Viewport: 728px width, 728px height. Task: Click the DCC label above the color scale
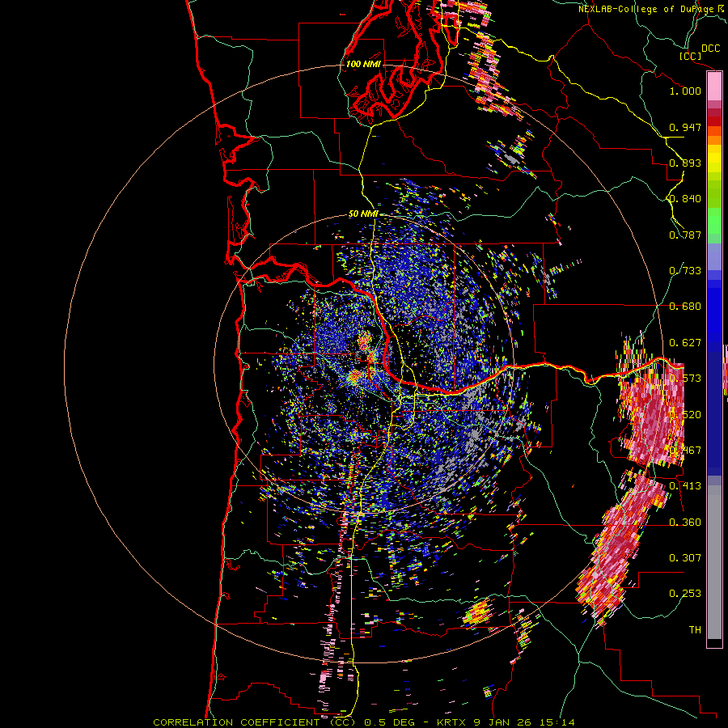[x=711, y=49]
